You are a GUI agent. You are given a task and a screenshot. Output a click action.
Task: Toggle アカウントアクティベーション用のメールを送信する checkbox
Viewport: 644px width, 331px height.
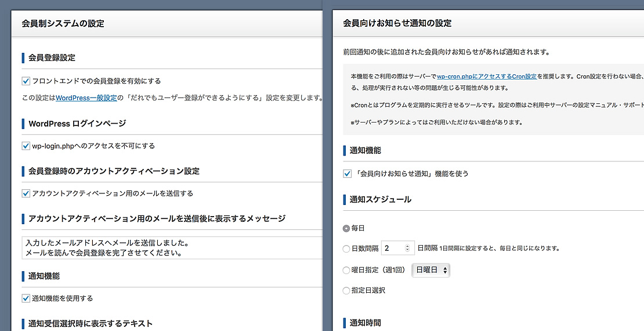point(26,193)
